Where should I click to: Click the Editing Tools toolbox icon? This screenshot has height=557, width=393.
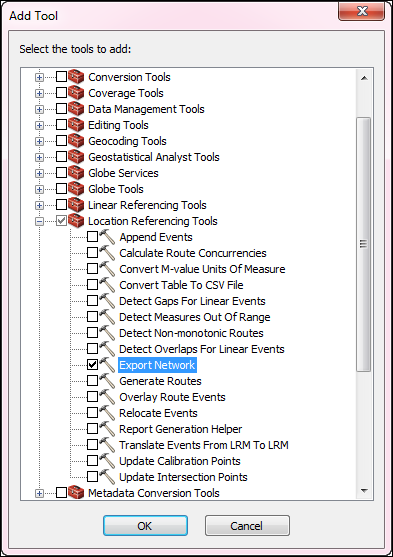coord(76,125)
